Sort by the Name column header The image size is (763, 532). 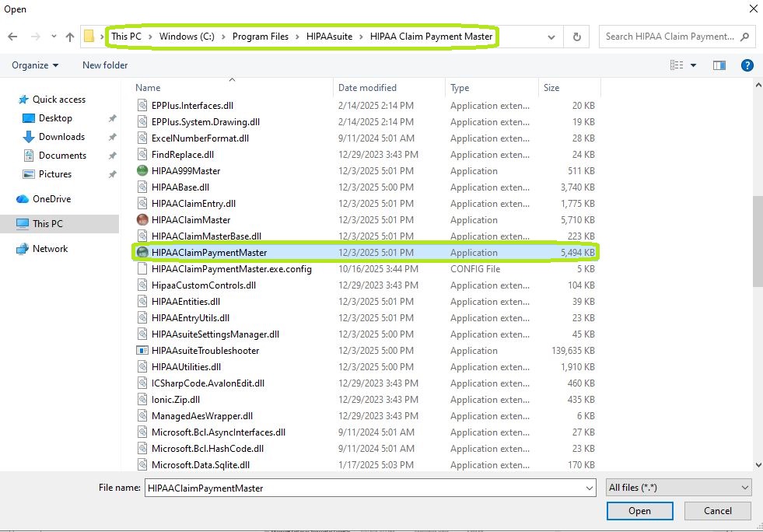coord(148,88)
